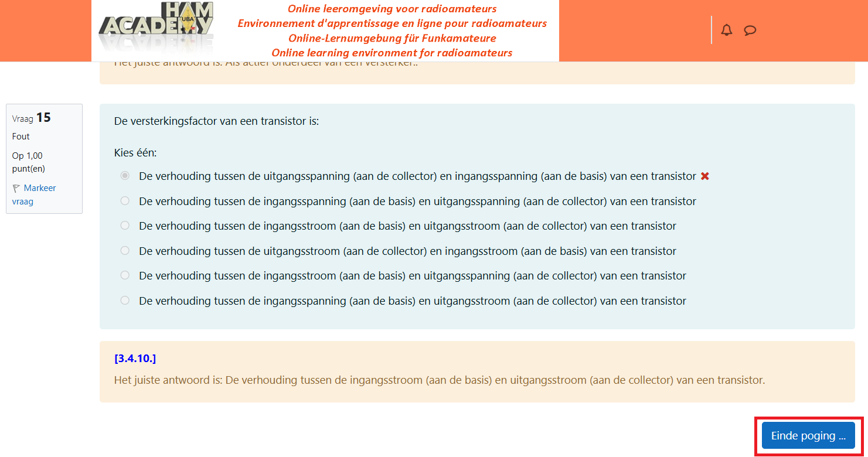This screenshot has height=457, width=868.
Task: Click the 'Kies één:' prompt text
Action: pos(136,153)
